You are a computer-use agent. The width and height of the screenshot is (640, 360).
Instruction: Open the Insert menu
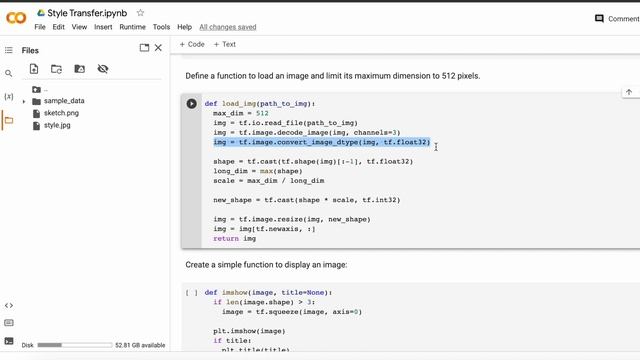103,27
